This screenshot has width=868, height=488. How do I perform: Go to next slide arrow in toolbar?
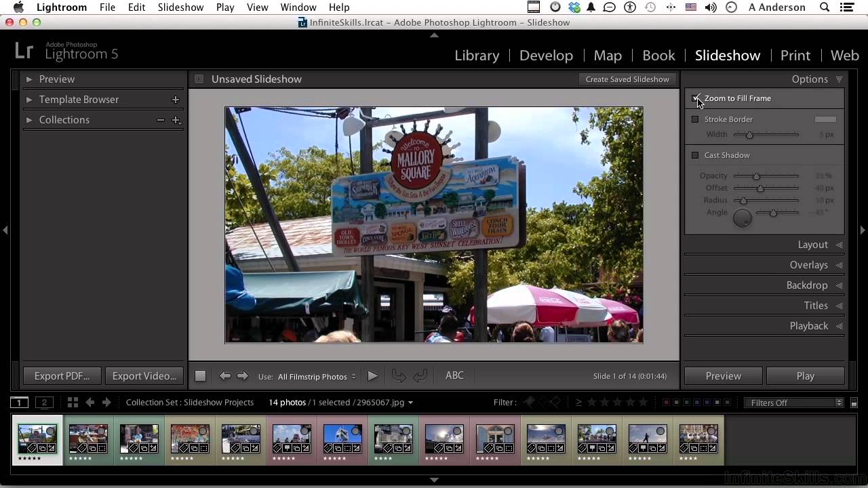[242, 376]
